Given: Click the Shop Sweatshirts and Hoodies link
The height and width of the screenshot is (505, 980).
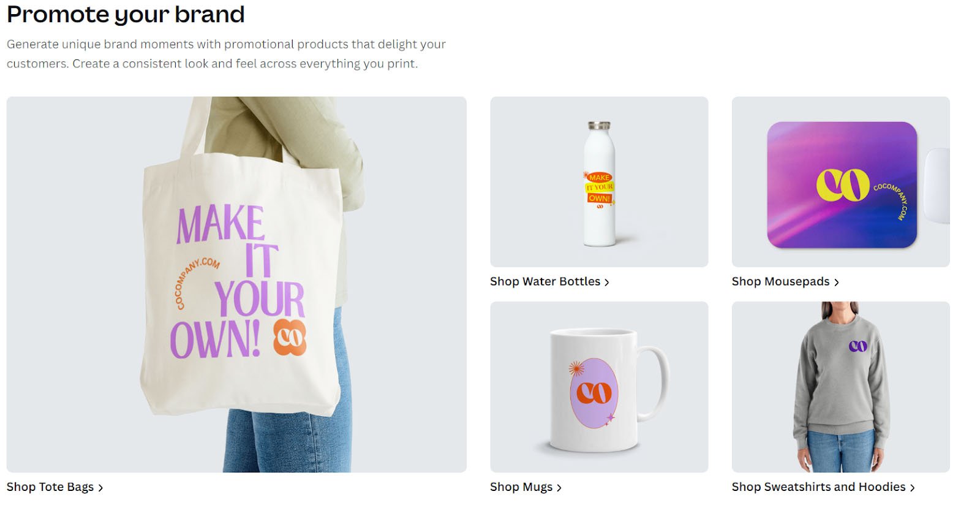Looking at the screenshot, I should click(x=823, y=487).
